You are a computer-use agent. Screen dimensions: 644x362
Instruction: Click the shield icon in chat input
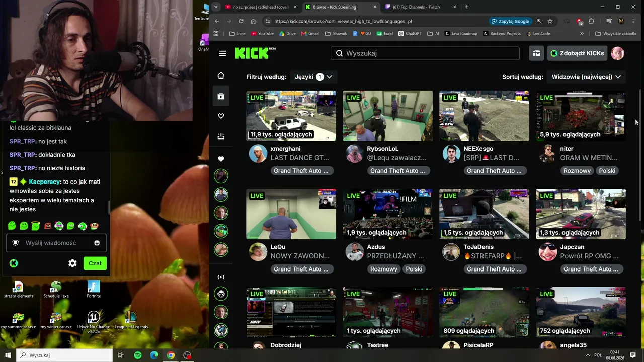coord(15,243)
